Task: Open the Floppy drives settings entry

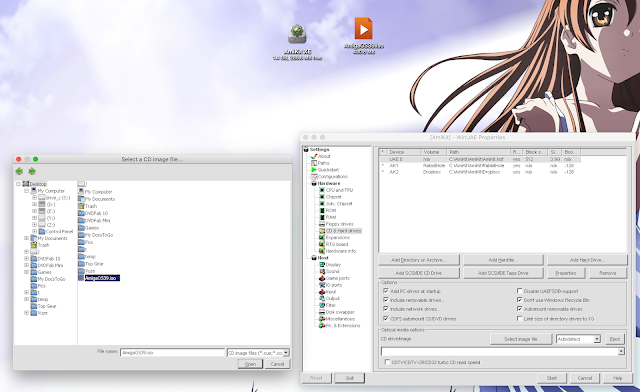Action: pos(339,224)
